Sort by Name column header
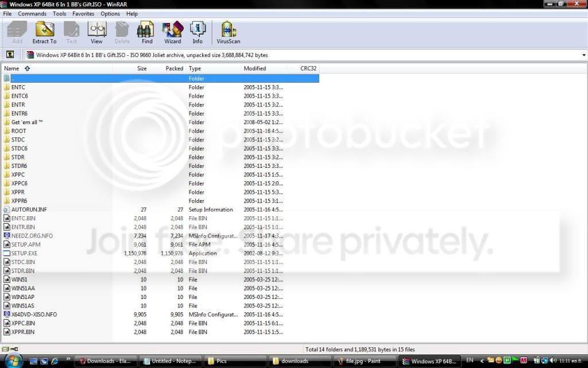 [x=56, y=68]
